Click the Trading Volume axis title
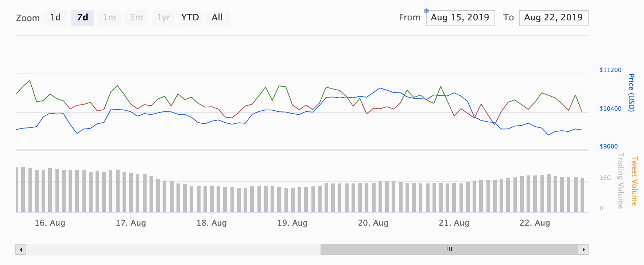The height and width of the screenshot is (265, 644). [x=620, y=181]
